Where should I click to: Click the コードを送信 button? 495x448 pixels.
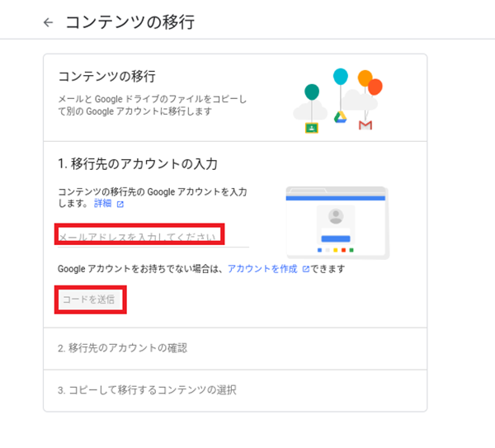[89, 299]
